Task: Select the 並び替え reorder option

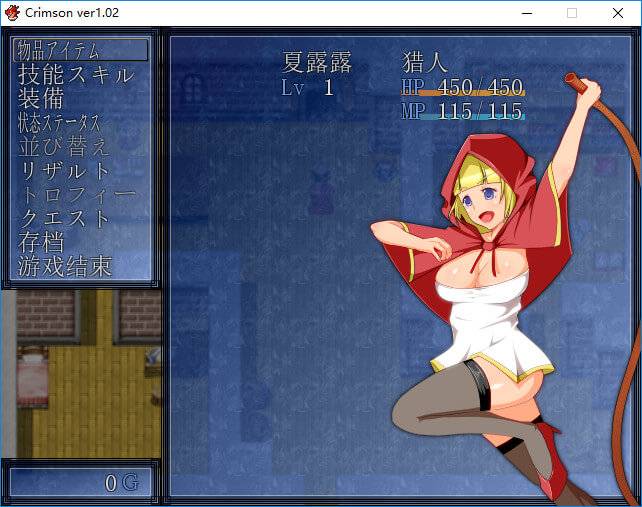Action: (x=63, y=146)
